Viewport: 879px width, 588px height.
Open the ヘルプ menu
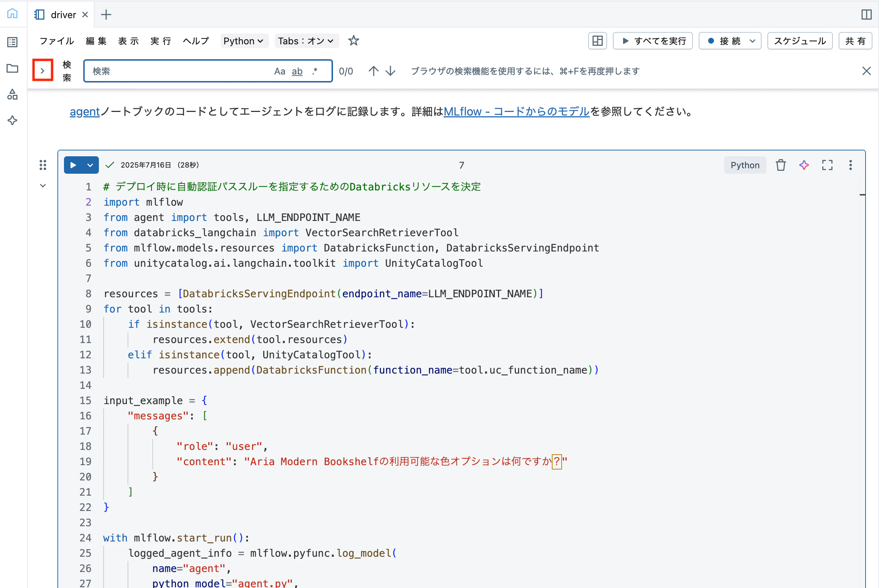point(196,41)
